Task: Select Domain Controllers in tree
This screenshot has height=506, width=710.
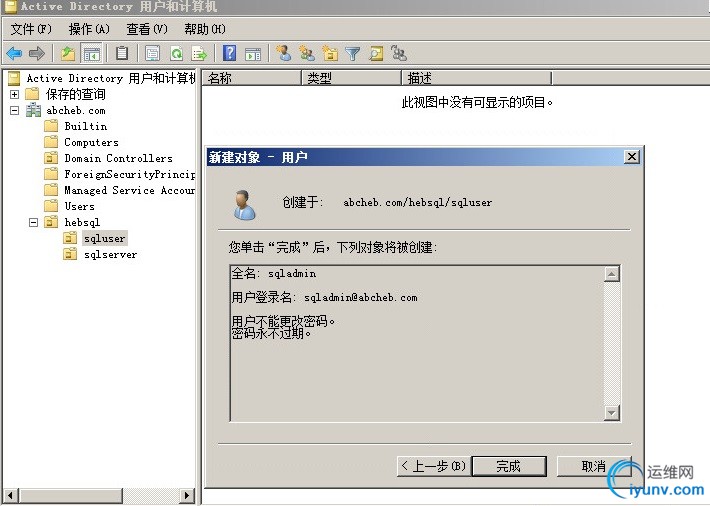Action: (118, 159)
